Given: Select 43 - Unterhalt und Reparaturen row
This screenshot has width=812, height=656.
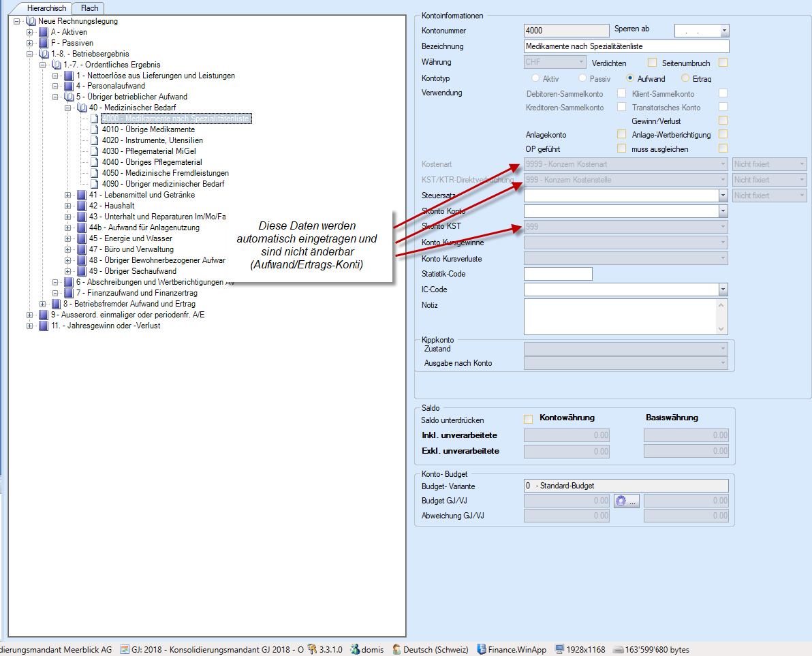Looking at the screenshot, I should point(157,217).
